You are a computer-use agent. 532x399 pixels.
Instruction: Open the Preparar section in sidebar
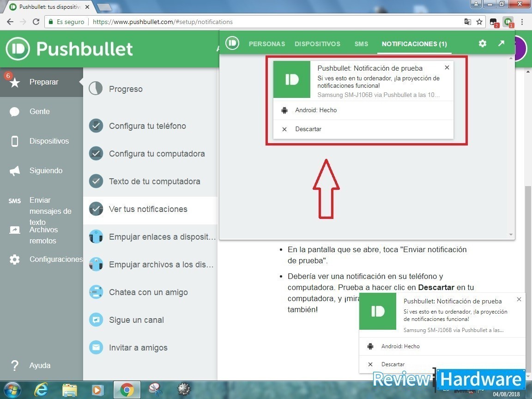[42, 82]
